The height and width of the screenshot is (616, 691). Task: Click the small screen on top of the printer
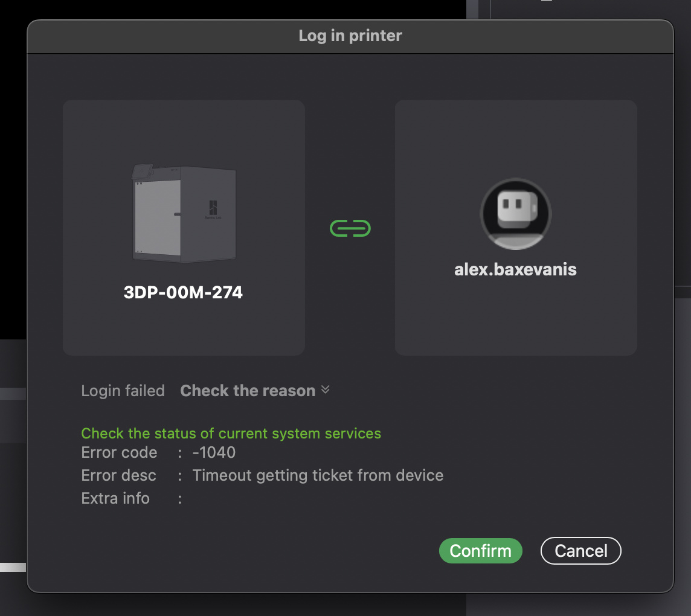(141, 172)
